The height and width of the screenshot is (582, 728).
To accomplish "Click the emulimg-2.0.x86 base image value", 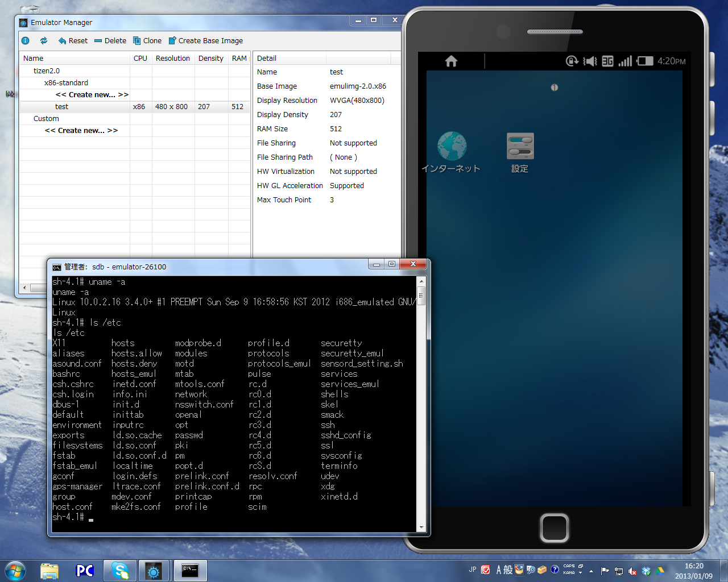I will [x=358, y=86].
